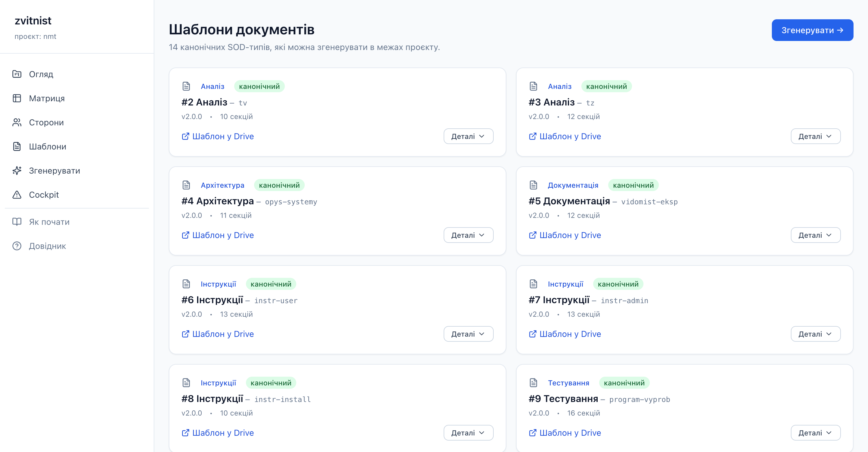This screenshot has height=452, width=868.
Task: Open Шаблон у Drive for #2 Аналіз
Action: click(x=218, y=136)
